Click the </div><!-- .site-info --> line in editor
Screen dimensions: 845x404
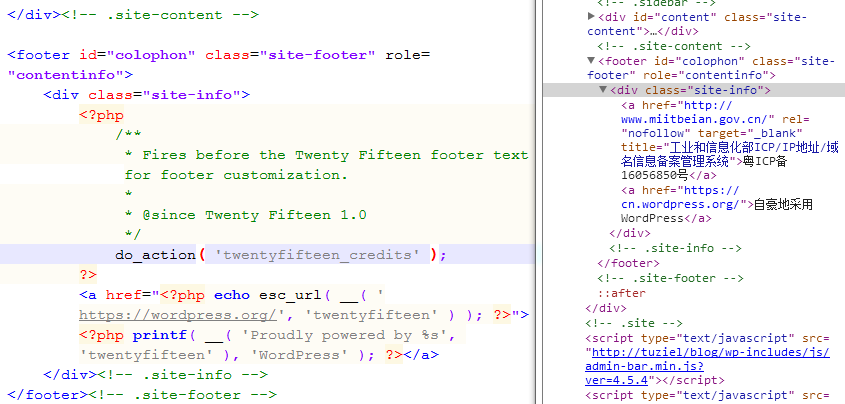pyautogui.click(x=156, y=375)
